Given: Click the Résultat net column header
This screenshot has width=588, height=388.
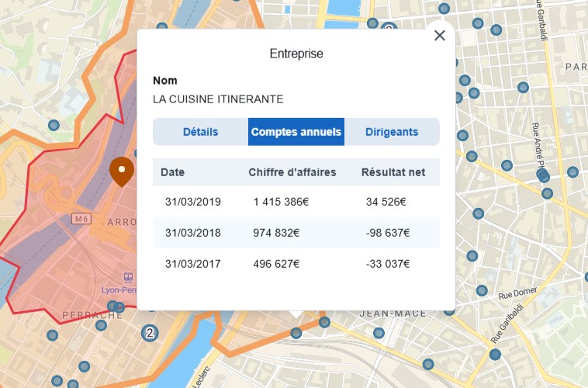Looking at the screenshot, I should coord(393,172).
